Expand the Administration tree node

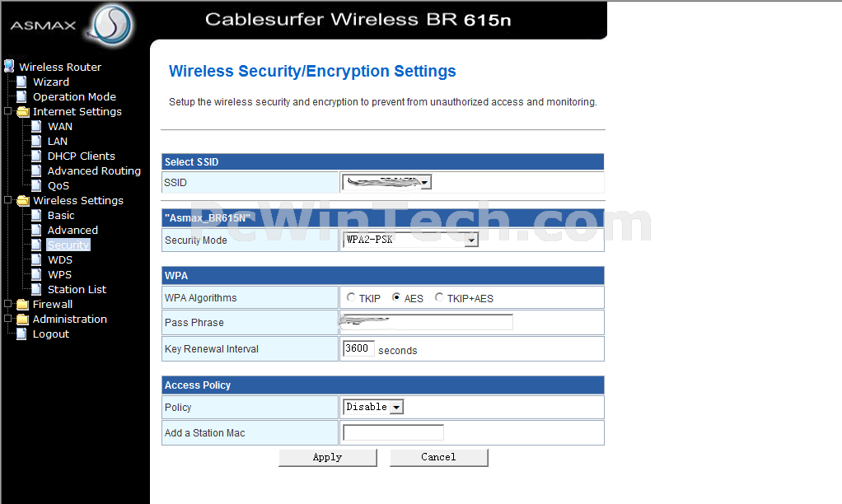tap(7, 318)
